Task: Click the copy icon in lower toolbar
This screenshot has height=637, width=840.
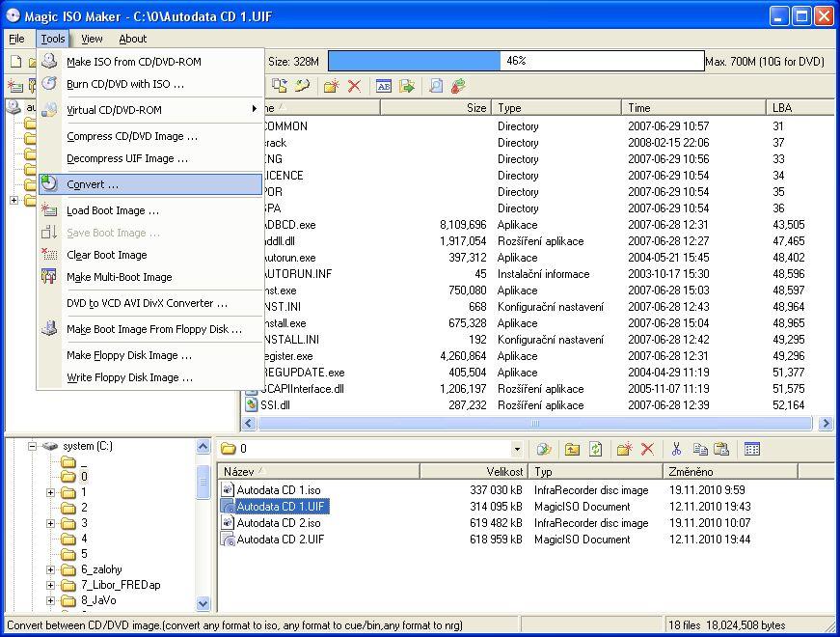Action: point(699,450)
